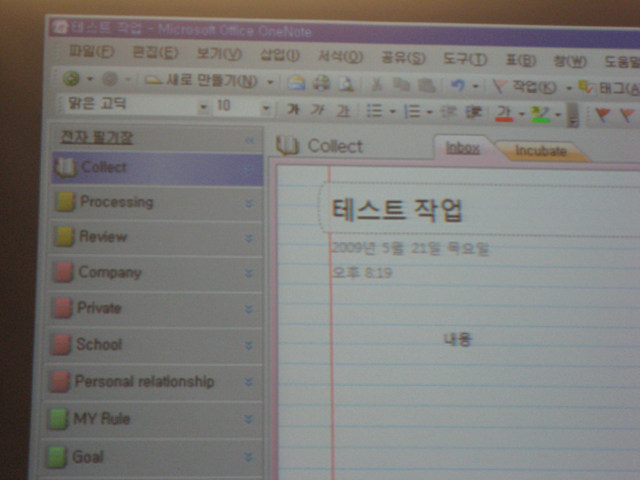
Task: Open the MY Rule notebook
Action: (x=153, y=419)
